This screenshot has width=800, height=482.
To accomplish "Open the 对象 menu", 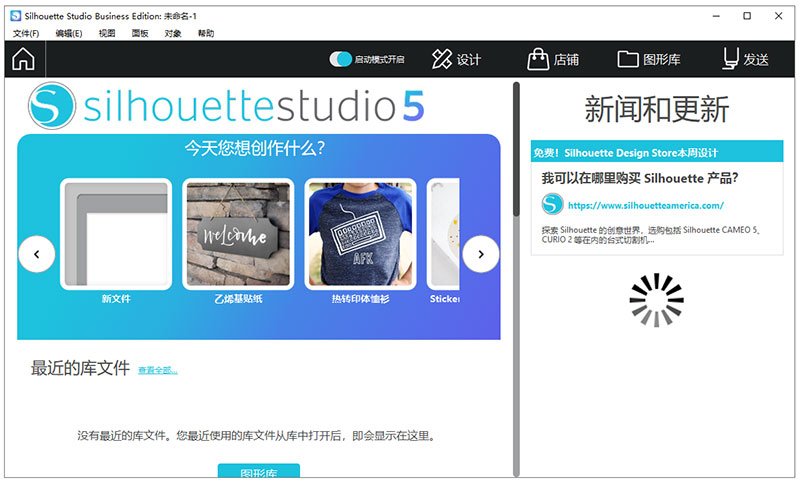I will click(x=173, y=34).
